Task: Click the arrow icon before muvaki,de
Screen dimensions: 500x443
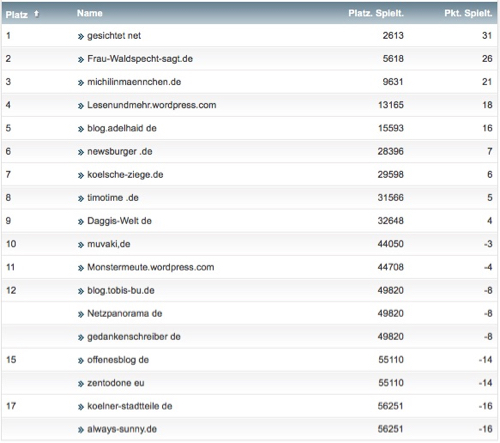Action: (81, 245)
